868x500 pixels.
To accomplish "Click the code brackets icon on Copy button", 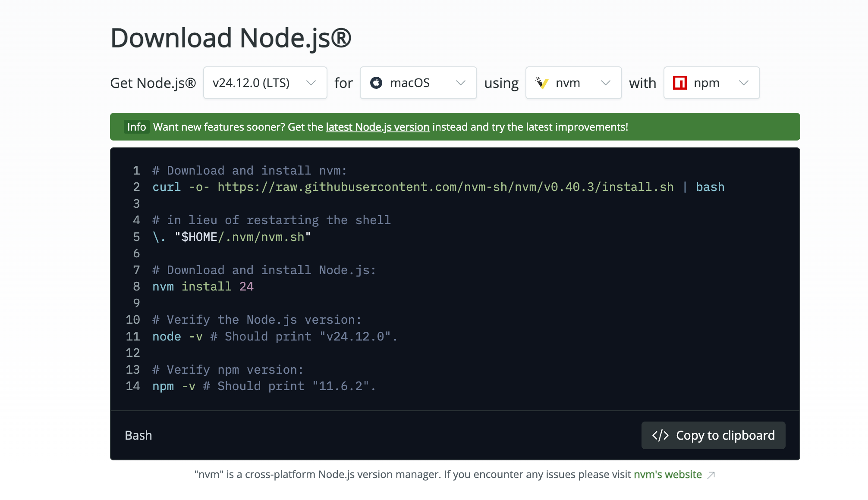I will tap(660, 435).
